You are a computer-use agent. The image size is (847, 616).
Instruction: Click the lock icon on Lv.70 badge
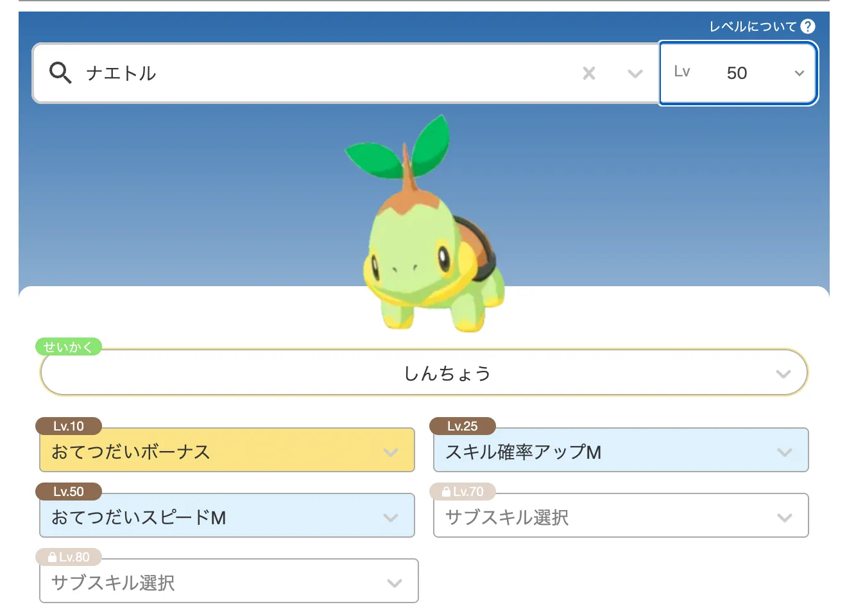tap(447, 492)
